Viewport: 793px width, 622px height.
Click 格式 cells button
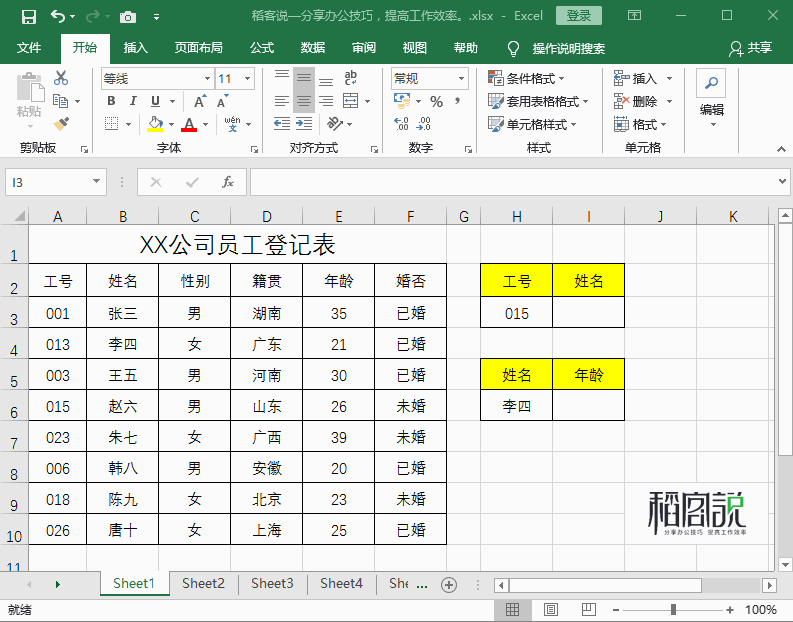(640, 124)
